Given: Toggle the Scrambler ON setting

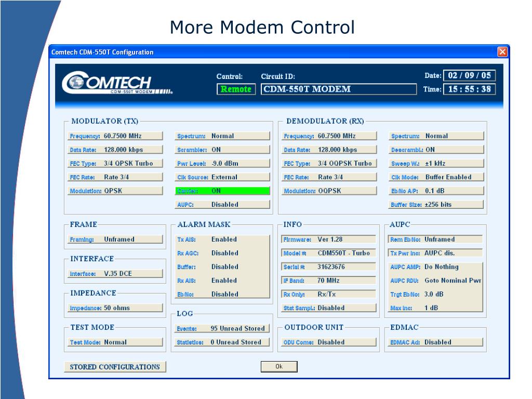Looking at the screenshot, I should pos(222,150).
